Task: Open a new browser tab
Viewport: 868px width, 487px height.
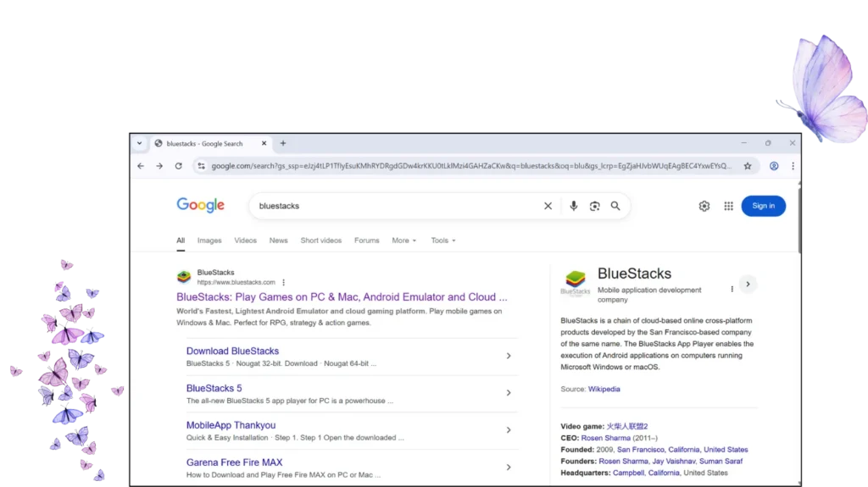Action: click(x=283, y=143)
